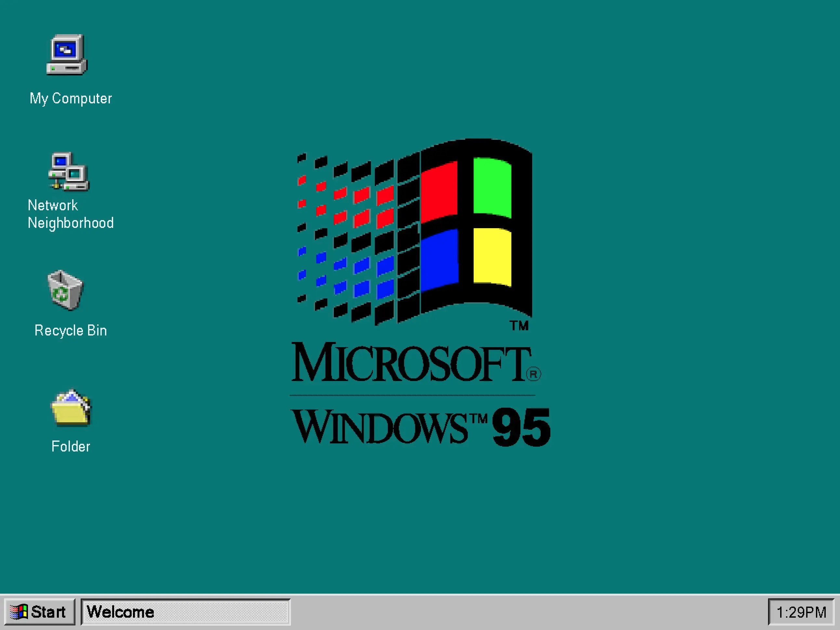The image size is (840, 630).
Task: Select the Recycle Bin icon
Action: pyautogui.click(x=65, y=290)
